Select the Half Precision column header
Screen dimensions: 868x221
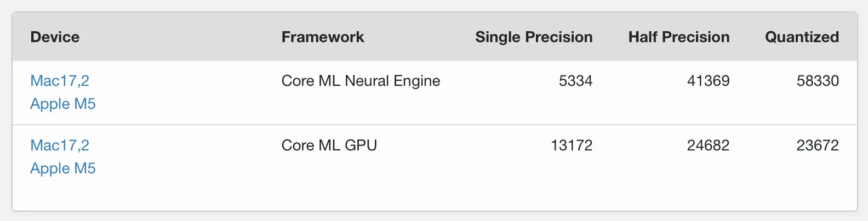[x=679, y=37]
